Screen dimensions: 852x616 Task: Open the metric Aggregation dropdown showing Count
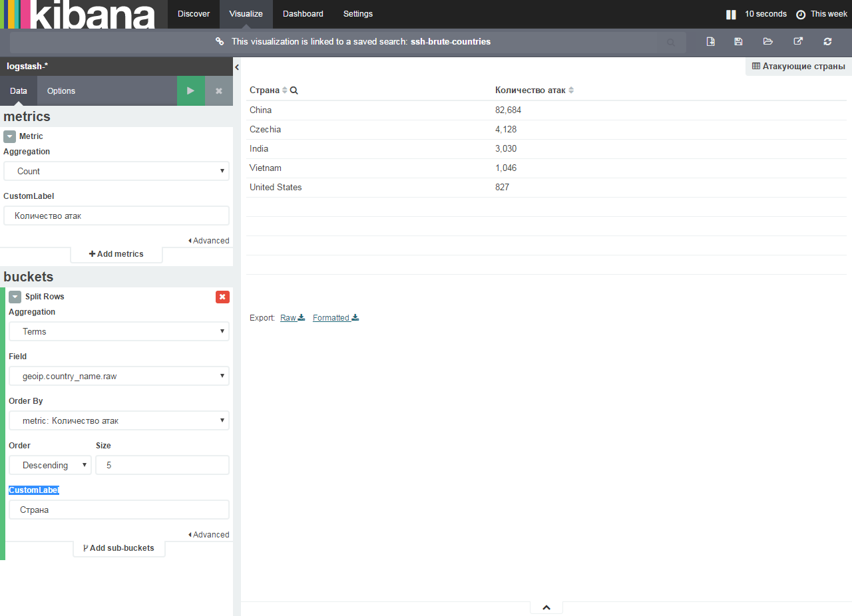click(x=116, y=171)
